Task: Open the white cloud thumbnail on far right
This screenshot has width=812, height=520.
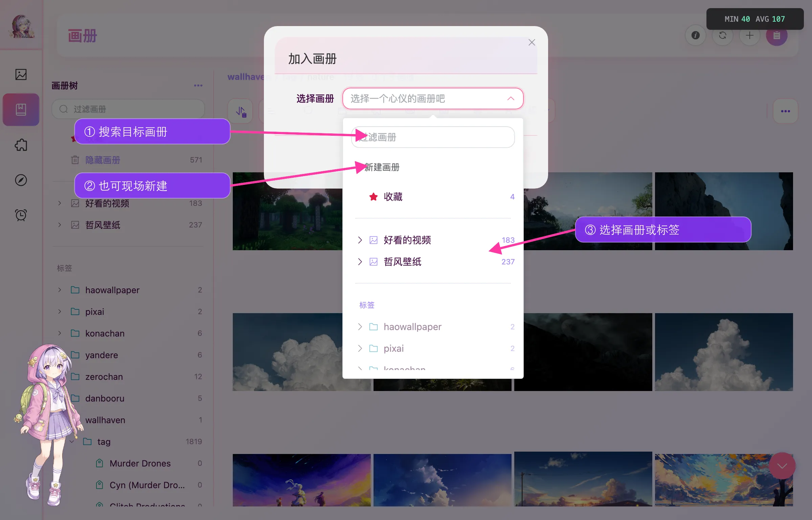Action: coord(724,352)
